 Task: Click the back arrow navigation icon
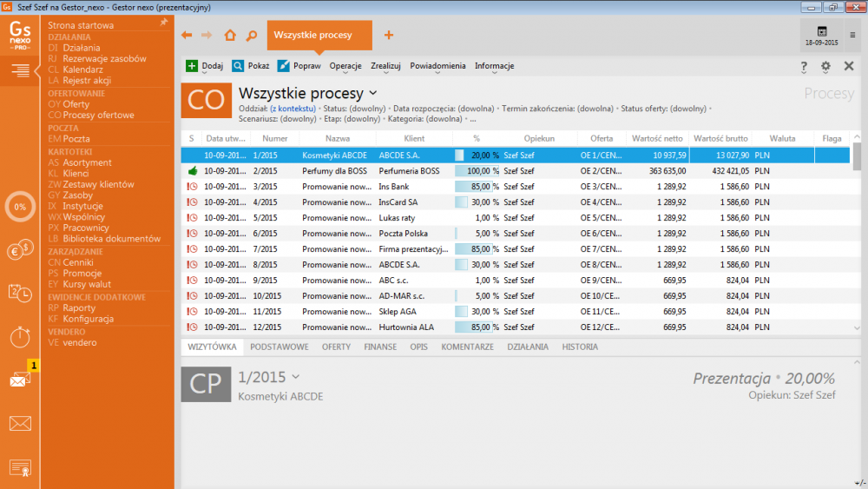point(187,36)
